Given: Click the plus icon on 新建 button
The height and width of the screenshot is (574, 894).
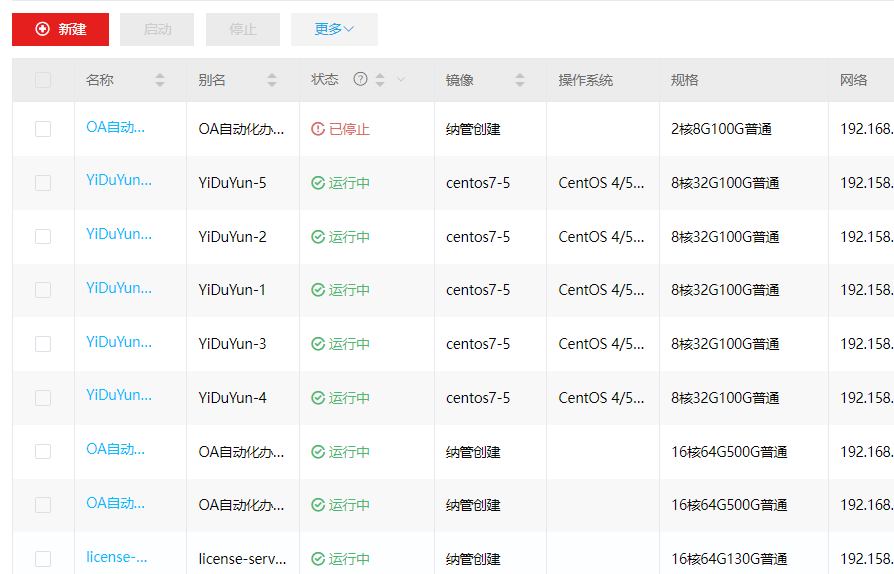Looking at the screenshot, I should coord(42,29).
